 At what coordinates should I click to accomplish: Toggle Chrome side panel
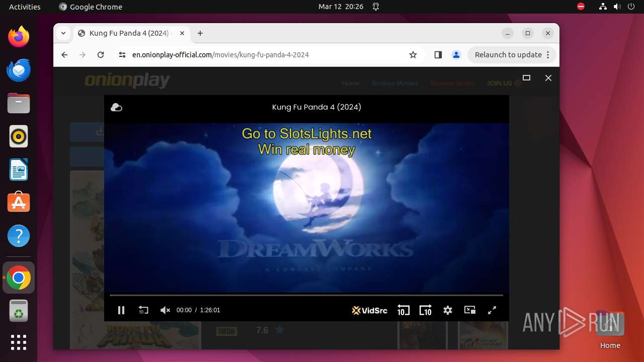438,55
